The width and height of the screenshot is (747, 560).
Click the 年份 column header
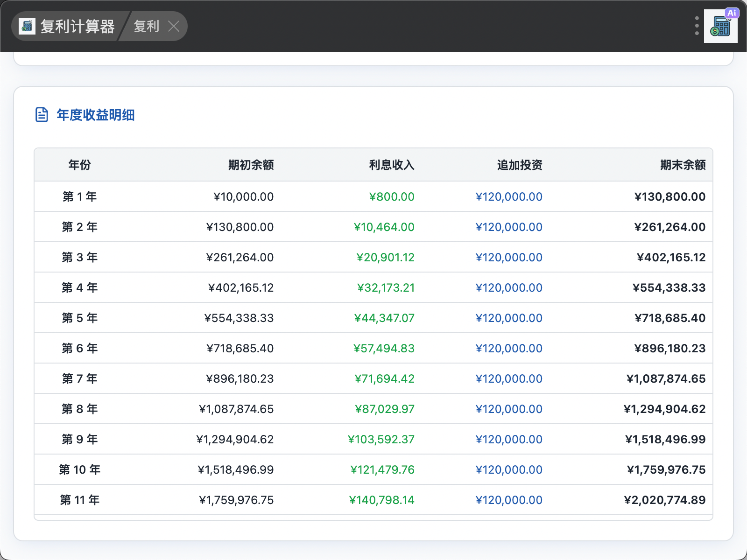pyautogui.click(x=79, y=165)
